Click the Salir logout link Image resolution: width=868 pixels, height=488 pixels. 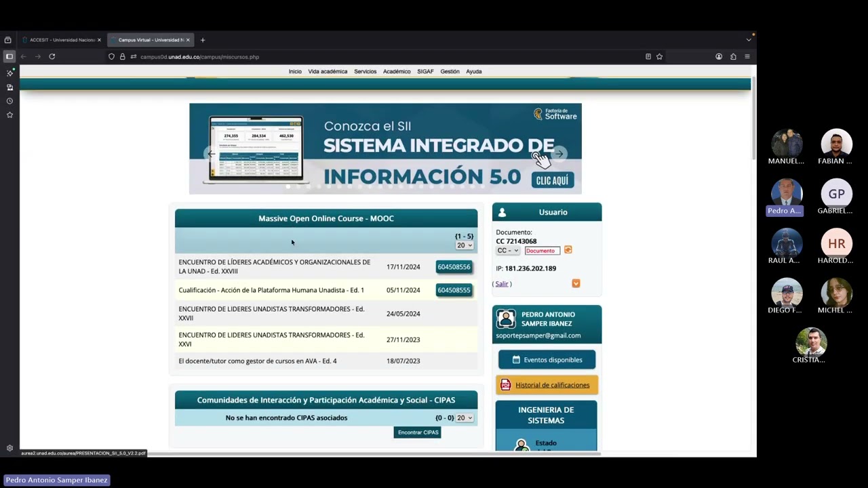502,284
